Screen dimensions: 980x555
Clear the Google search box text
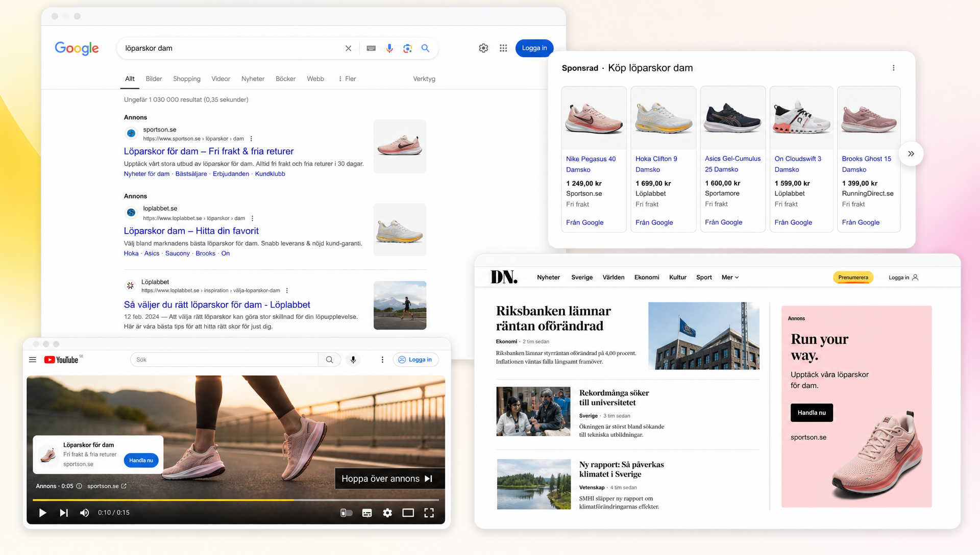pyautogui.click(x=348, y=48)
